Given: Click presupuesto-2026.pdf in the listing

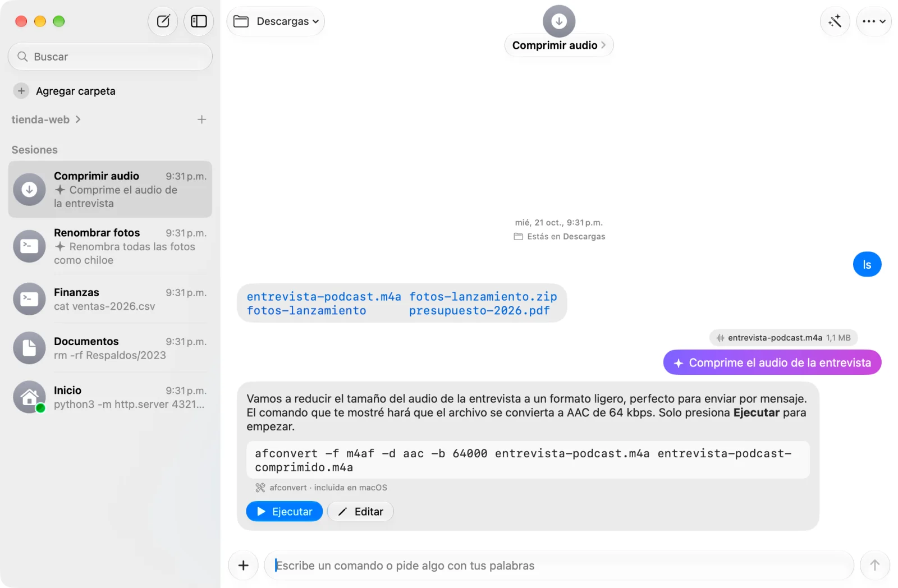Looking at the screenshot, I should coord(479,310).
